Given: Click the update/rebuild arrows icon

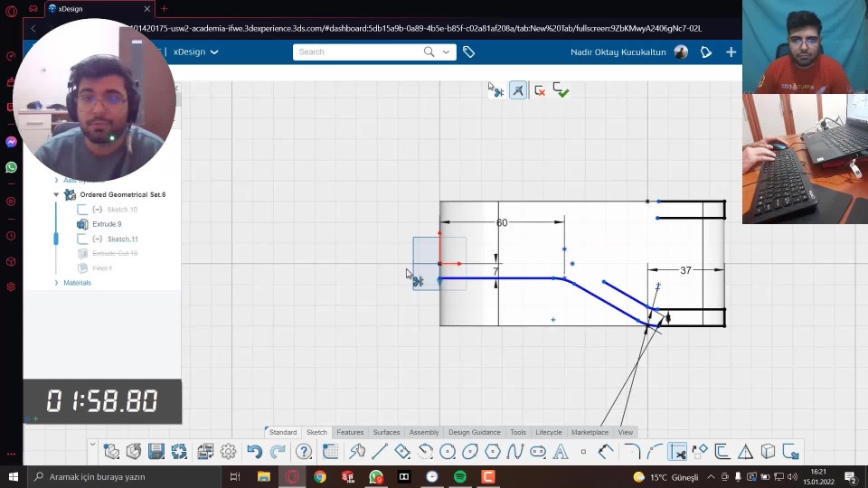Looking at the screenshot, I should click(x=179, y=452).
